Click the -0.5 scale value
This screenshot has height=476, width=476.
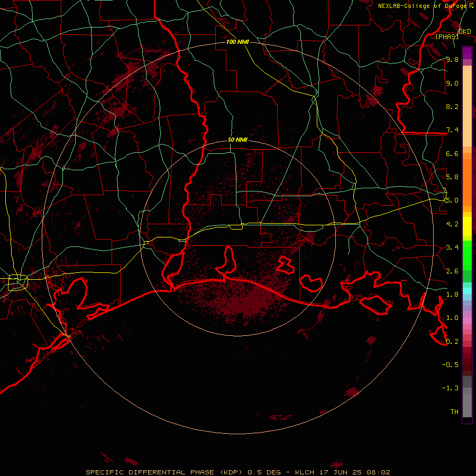coord(450,365)
